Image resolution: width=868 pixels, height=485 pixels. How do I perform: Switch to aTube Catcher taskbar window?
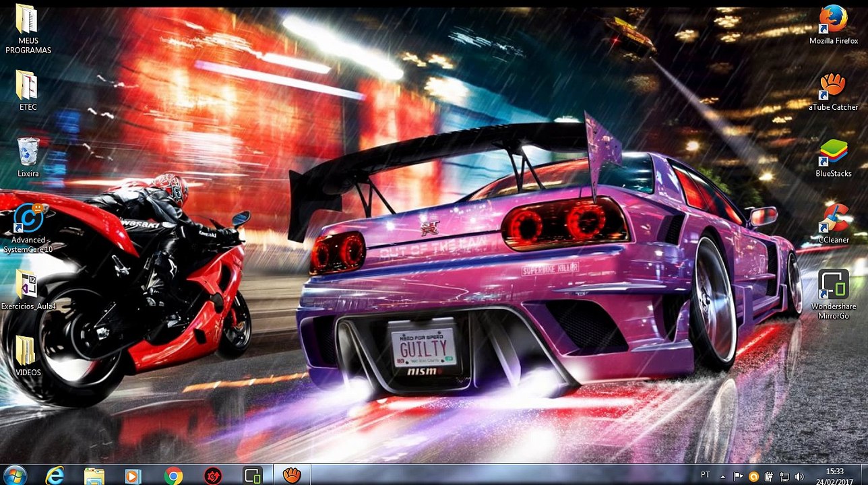292,476
